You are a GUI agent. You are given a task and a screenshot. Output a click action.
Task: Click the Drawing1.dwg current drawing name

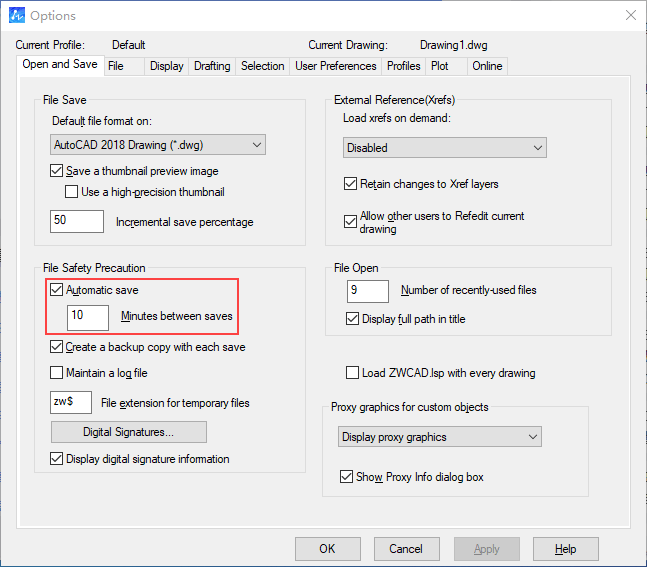coord(453,45)
